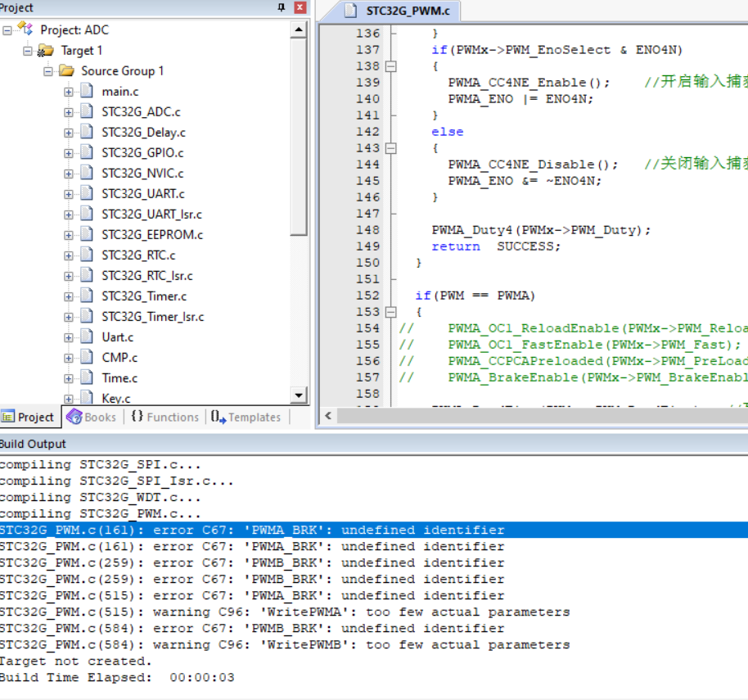The image size is (748, 700).
Task: Collapse the code block at line 153
Action: (390, 312)
